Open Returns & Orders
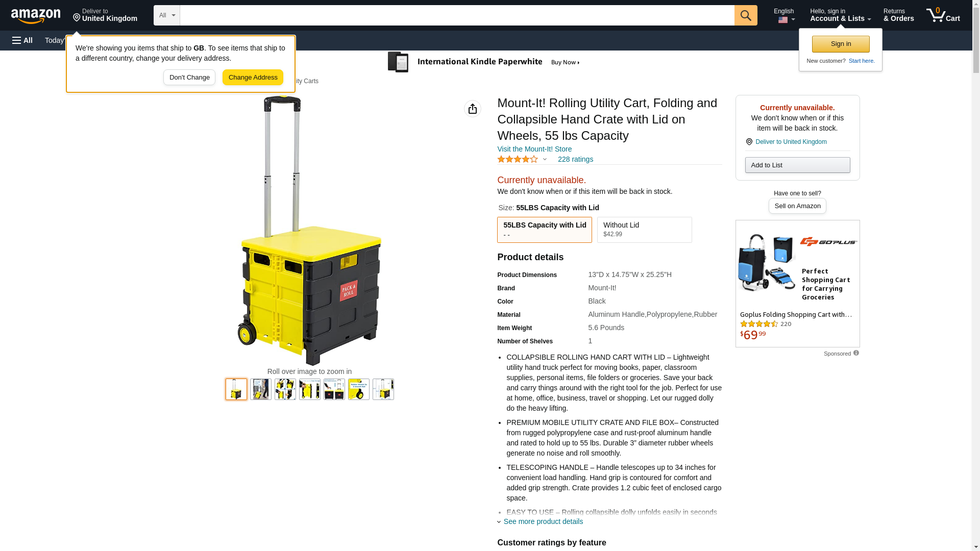 898,15
